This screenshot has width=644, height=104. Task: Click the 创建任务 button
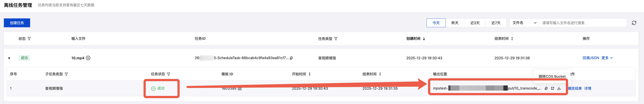(17, 23)
